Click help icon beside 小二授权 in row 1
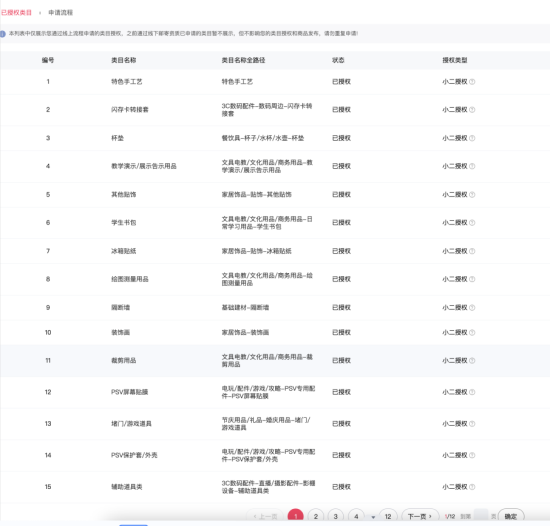Screen dimensions: 550x526 click(x=472, y=82)
